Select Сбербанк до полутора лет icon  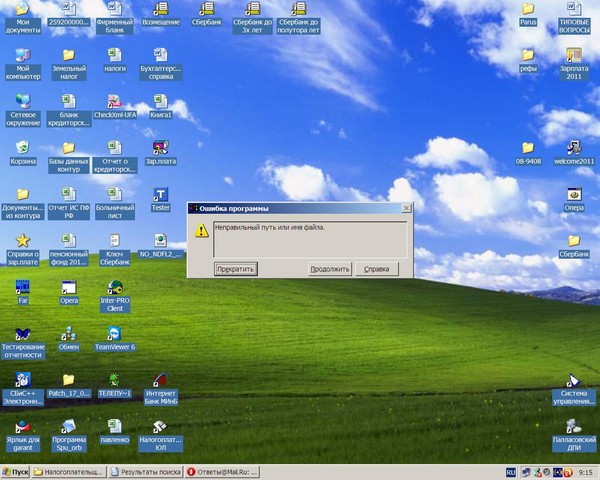(298, 17)
